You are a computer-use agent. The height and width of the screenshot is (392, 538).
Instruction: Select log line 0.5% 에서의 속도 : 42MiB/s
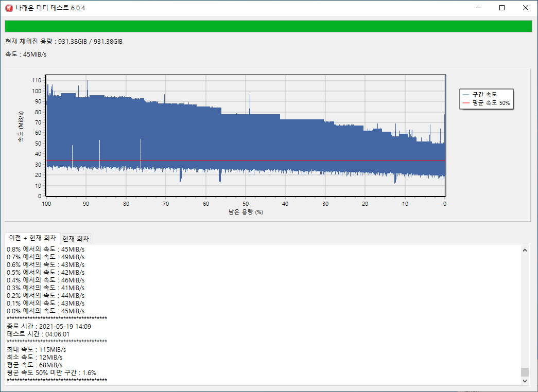(x=46, y=272)
